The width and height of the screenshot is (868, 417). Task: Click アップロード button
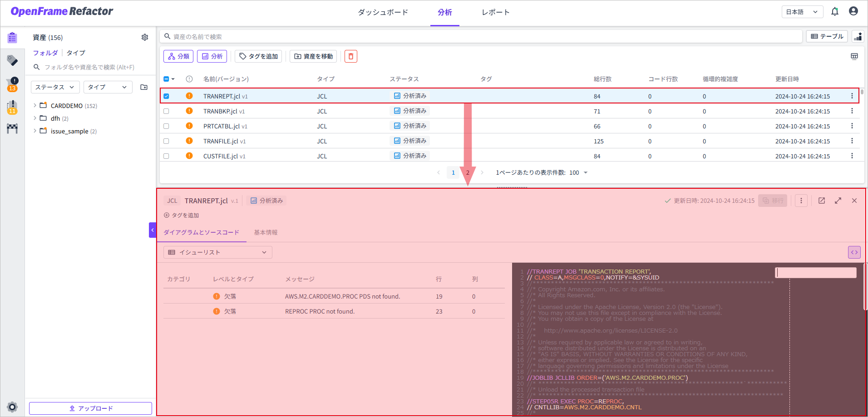(x=91, y=408)
